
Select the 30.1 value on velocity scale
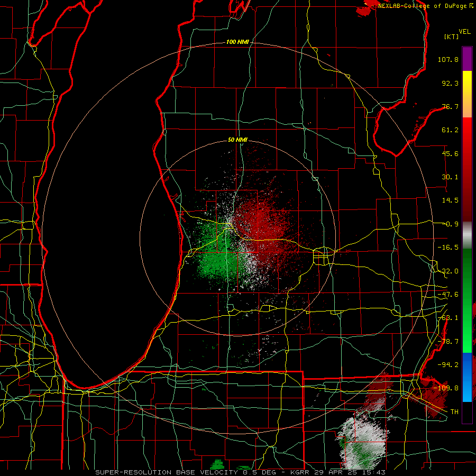click(x=450, y=177)
